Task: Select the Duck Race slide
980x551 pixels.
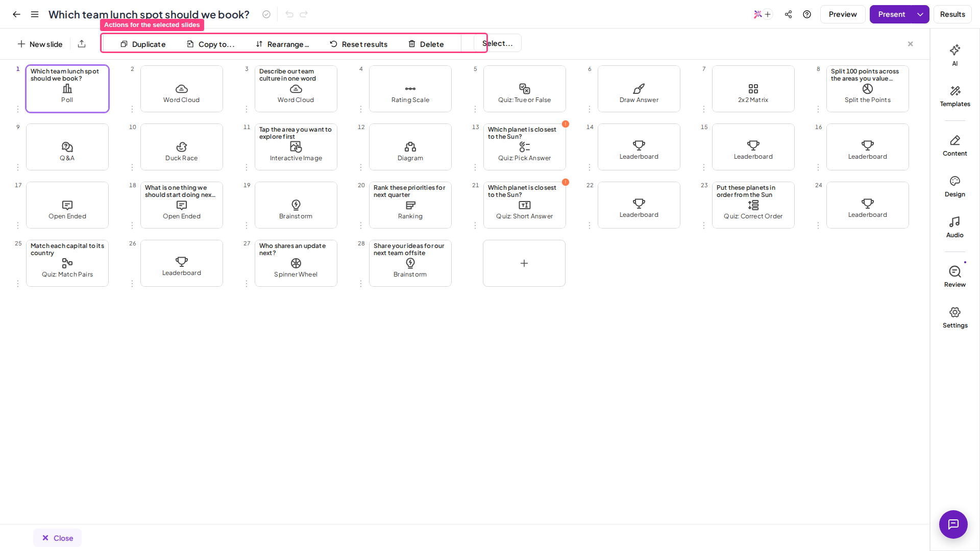Action: (x=182, y=147)
